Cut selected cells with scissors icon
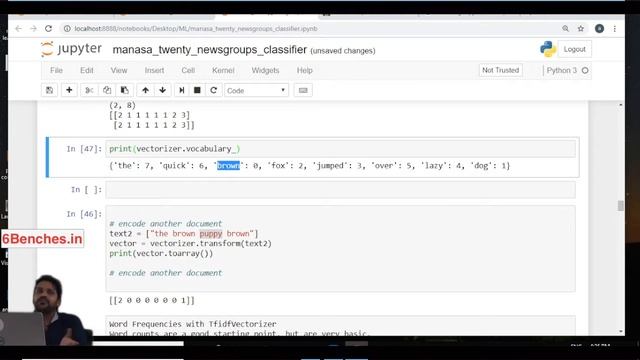 (89, 90)
